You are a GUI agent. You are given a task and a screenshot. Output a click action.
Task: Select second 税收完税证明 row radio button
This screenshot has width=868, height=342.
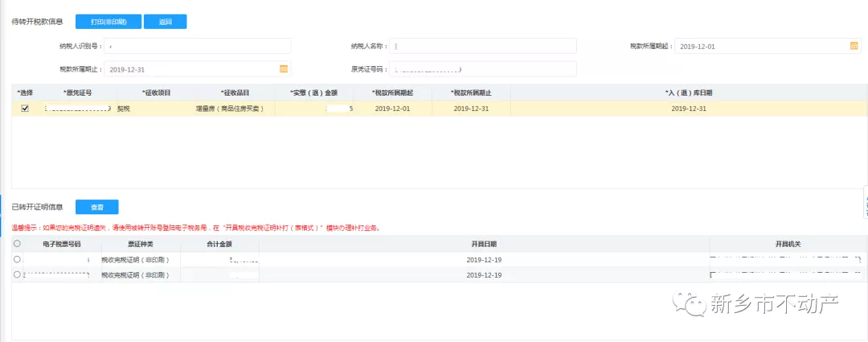(18, 274)
